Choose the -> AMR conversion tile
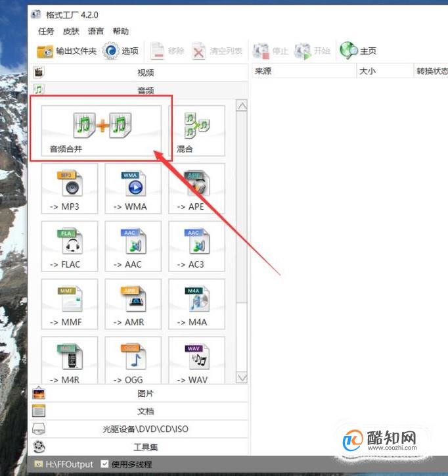Screen dimensions: 448x476 [133, 304]
